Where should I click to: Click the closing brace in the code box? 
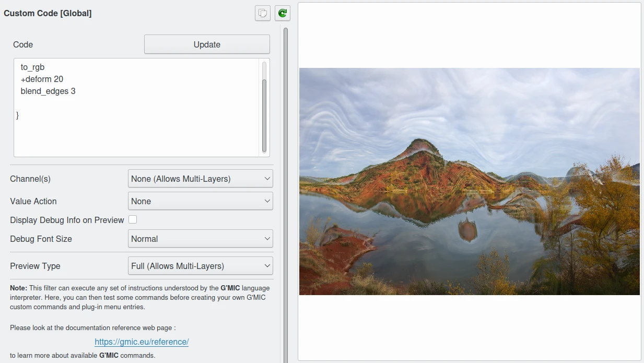coord(18,115)
